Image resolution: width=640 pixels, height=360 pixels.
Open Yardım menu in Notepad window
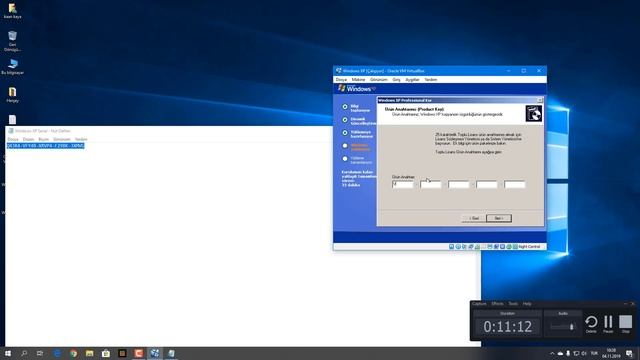coord(81,139)
